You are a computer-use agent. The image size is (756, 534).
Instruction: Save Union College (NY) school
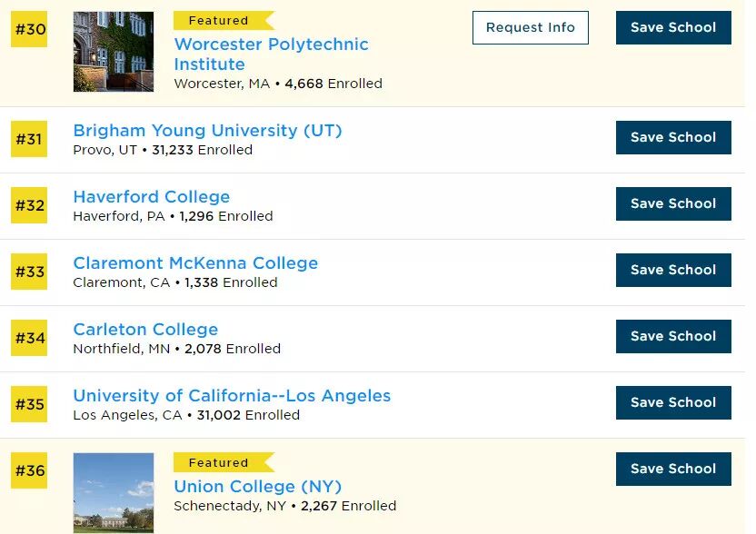pyautogui.click(x=673, y=469)
